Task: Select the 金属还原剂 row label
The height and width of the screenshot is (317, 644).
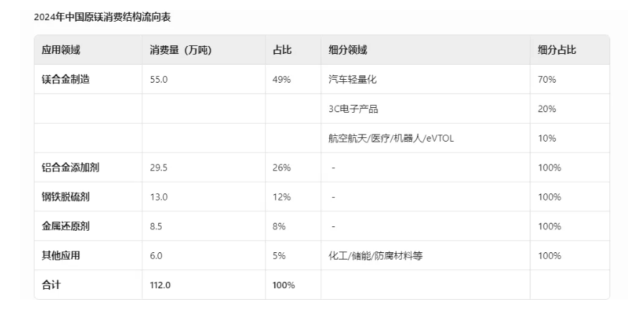Action: point(65,226)
